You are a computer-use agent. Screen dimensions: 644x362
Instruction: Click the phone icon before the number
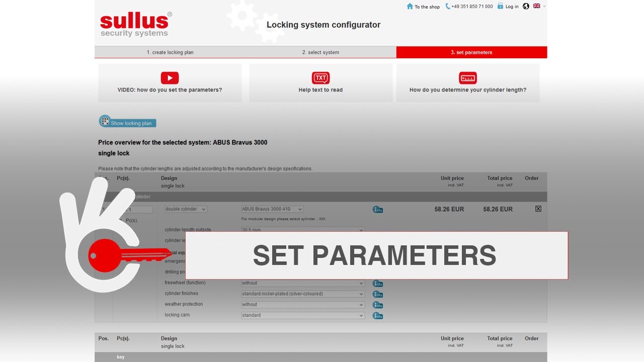pos(448,7)
